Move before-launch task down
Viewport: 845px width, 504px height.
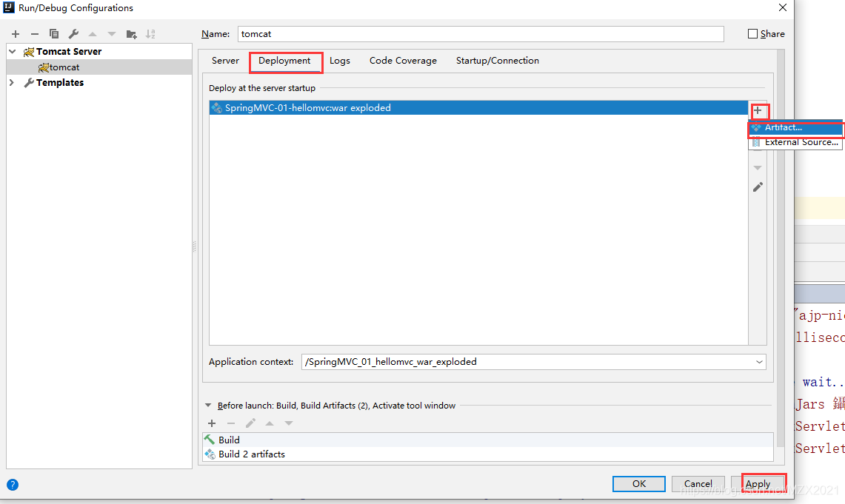[289, 423]
